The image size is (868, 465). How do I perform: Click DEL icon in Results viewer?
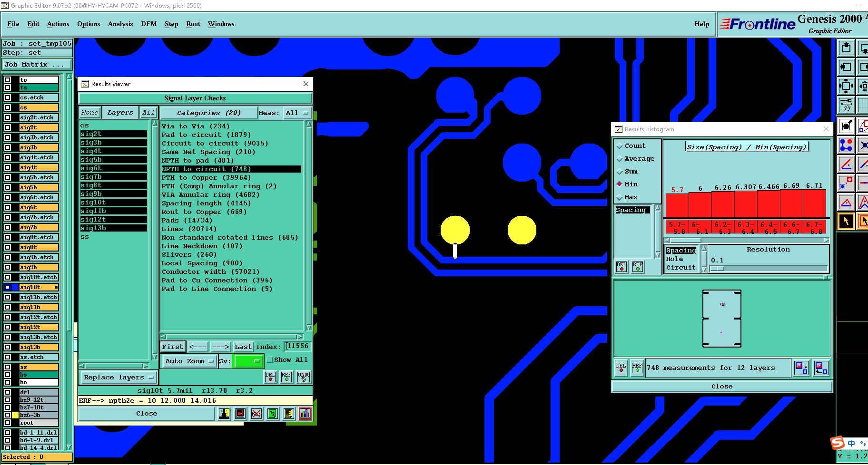(x=270, y=377)
